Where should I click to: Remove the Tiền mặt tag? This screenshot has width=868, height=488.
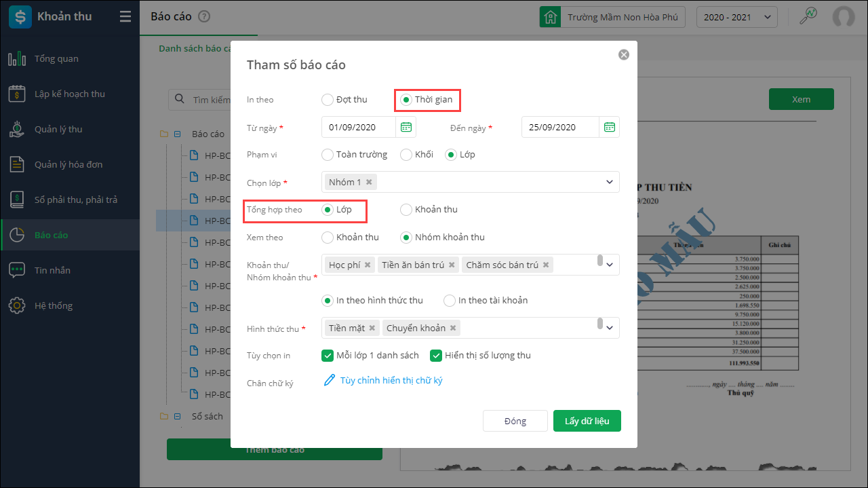coord(372,328)
